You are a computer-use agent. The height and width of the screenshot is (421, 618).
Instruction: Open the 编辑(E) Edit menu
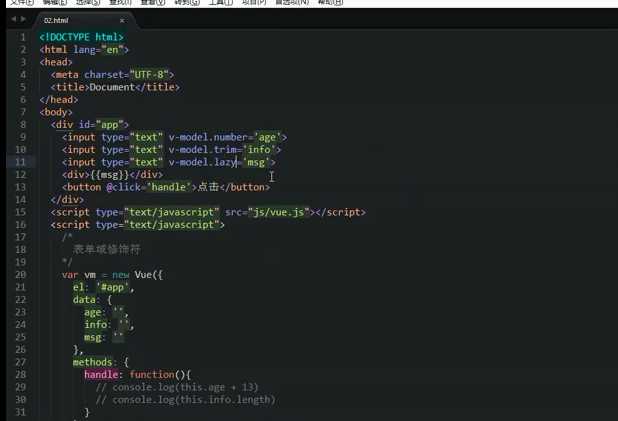(x=55, y=2)
